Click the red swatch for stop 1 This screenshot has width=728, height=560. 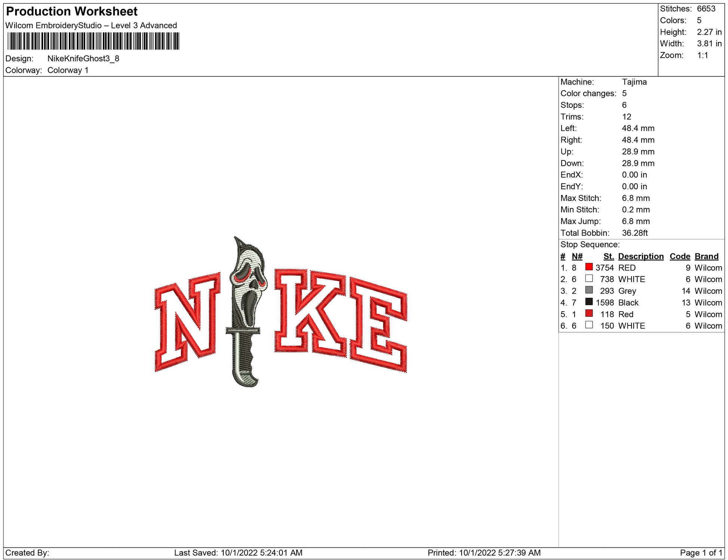click(589, 267)
